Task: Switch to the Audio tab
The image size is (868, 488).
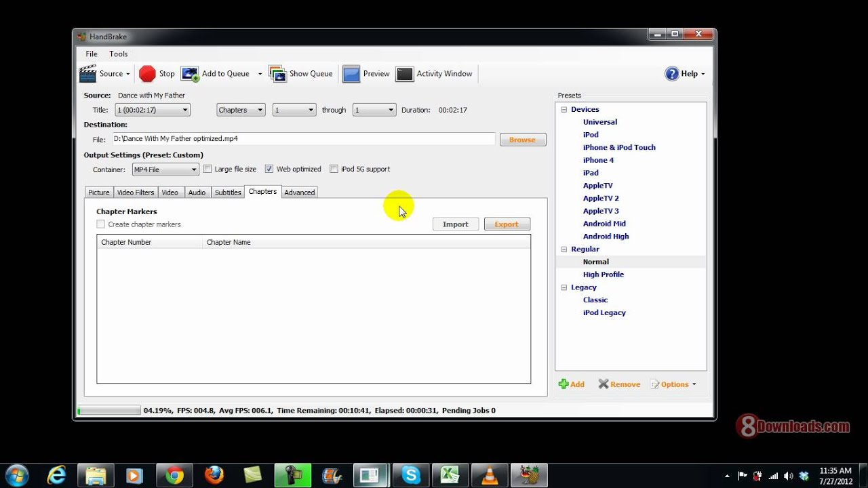Action: (197, 192)
